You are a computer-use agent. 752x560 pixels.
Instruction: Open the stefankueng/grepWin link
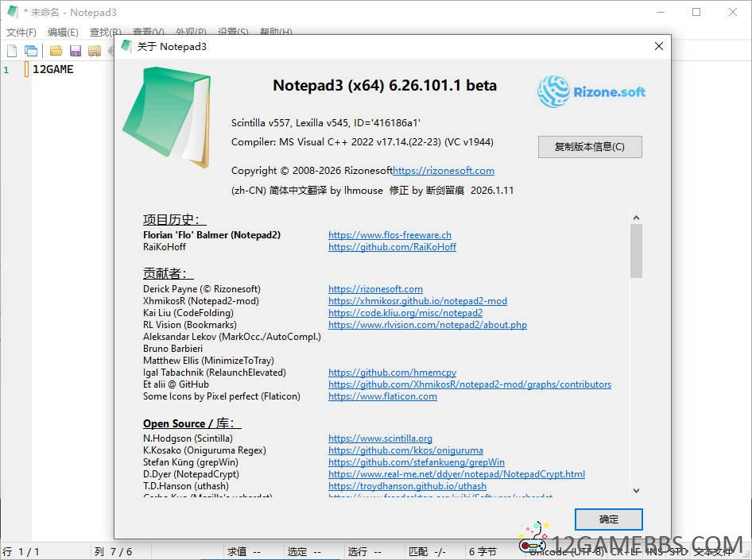(417, 462)
